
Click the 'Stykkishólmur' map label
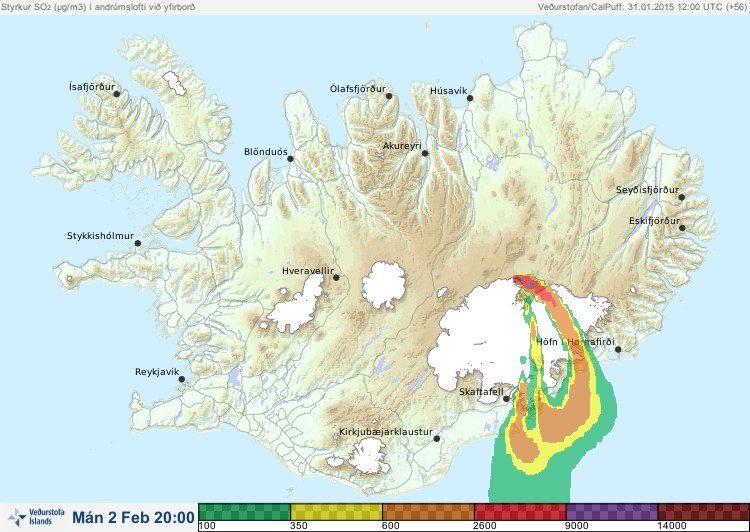pyautogui.click(x=100, y=236)
